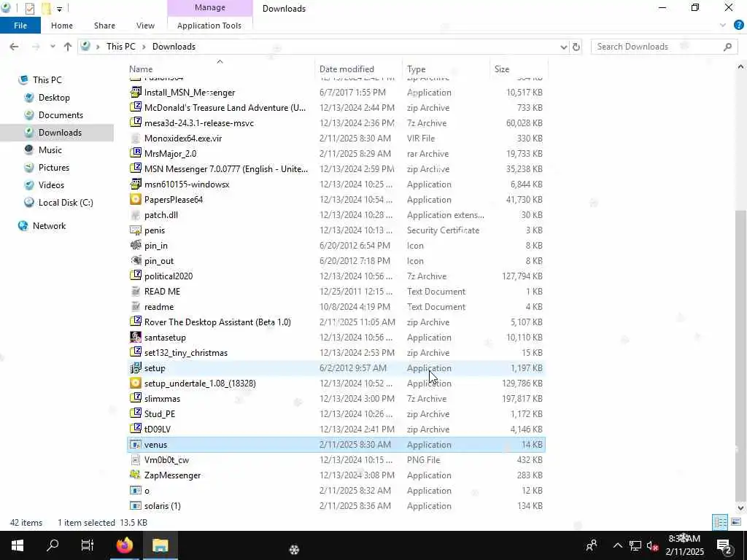
Task: Select Rover The Desktop Assistant archive
Action: [x=336, y=322]
